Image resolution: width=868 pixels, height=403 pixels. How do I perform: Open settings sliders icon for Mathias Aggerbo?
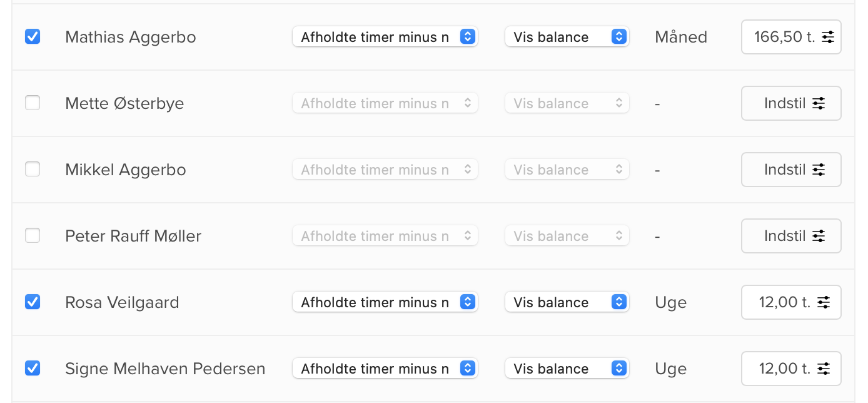[x=827, y=37]
